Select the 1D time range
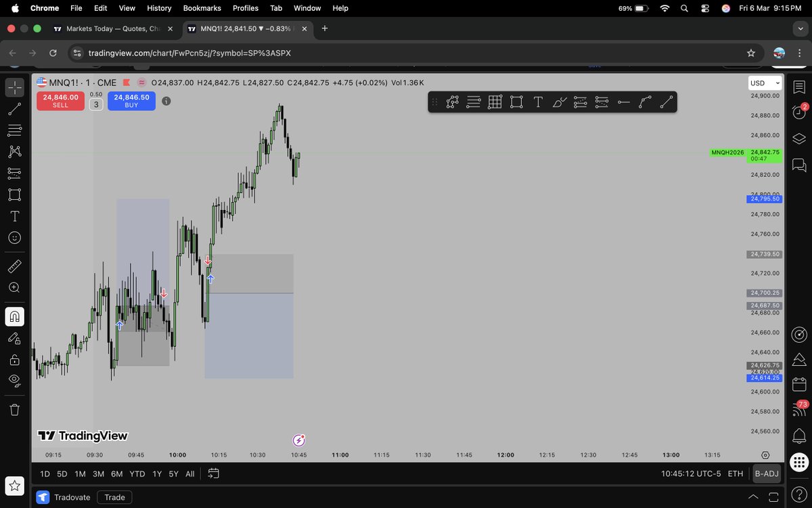 [x=45, y=474]
